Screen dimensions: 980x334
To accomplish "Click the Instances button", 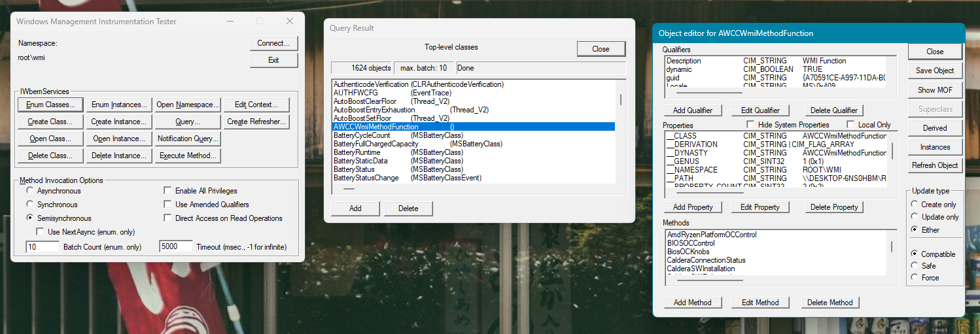I will click(935, 147).
